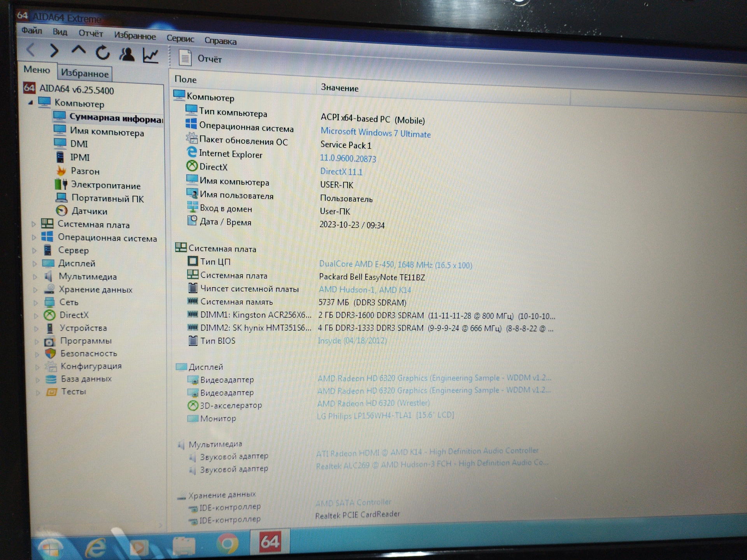The width and height of the screenshot is (747, 560).
Task: Open LG Philips LP156WH4-TLA1 monitor link
Action: point(386,415)
